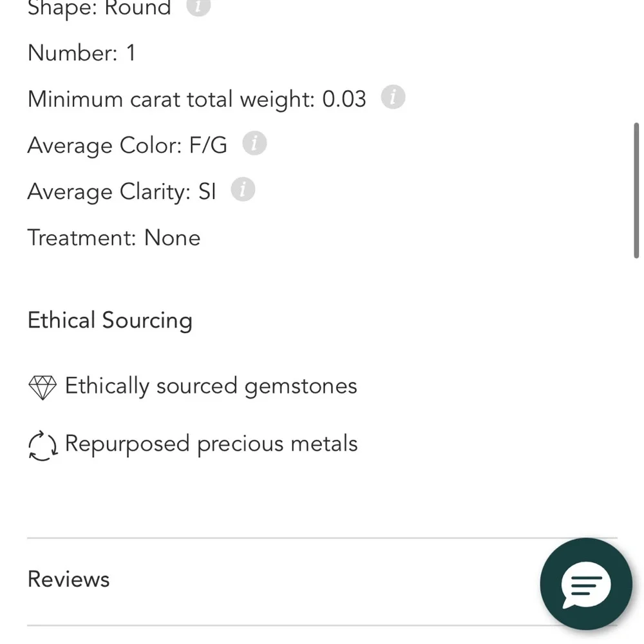Click the recycle arrows icon
This screenshot has width=644, height=644.
point(43,446)
